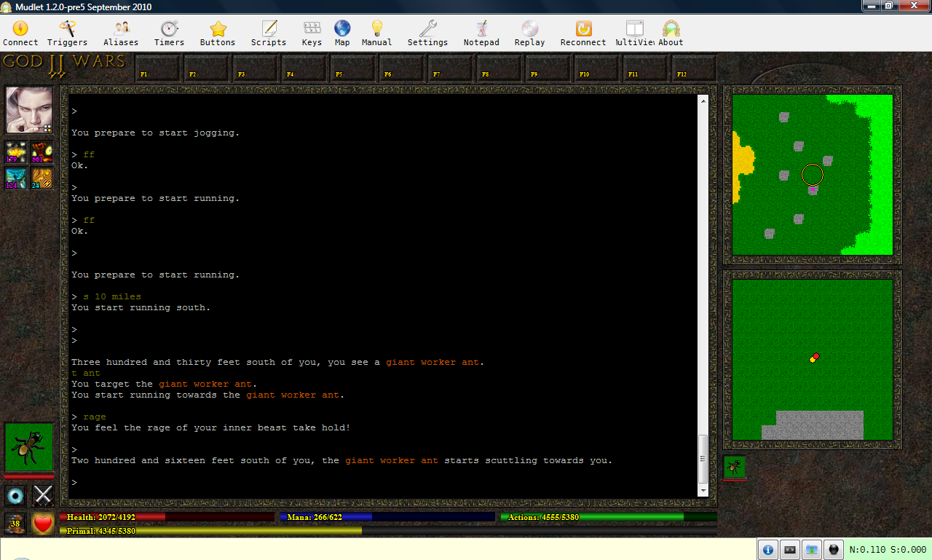Click the crossed swords attack icon
The height and width of the screenshot is (560, 932).
tap(43, 495)
